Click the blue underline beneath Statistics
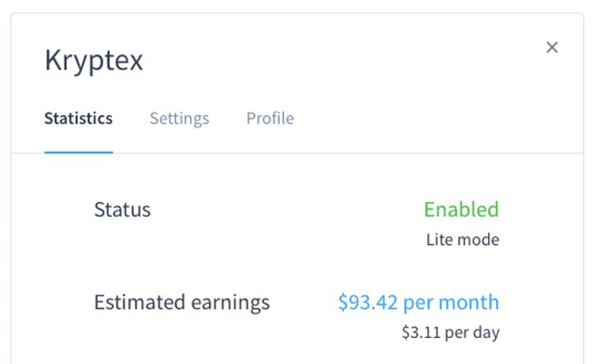The height and width of the screenshot is (364, 596). tap(78, 152)
